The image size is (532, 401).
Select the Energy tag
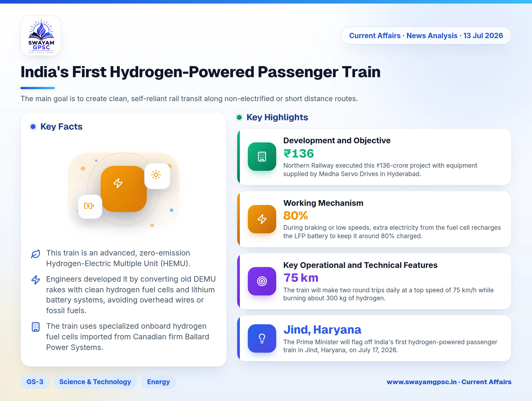coord(158,381)
